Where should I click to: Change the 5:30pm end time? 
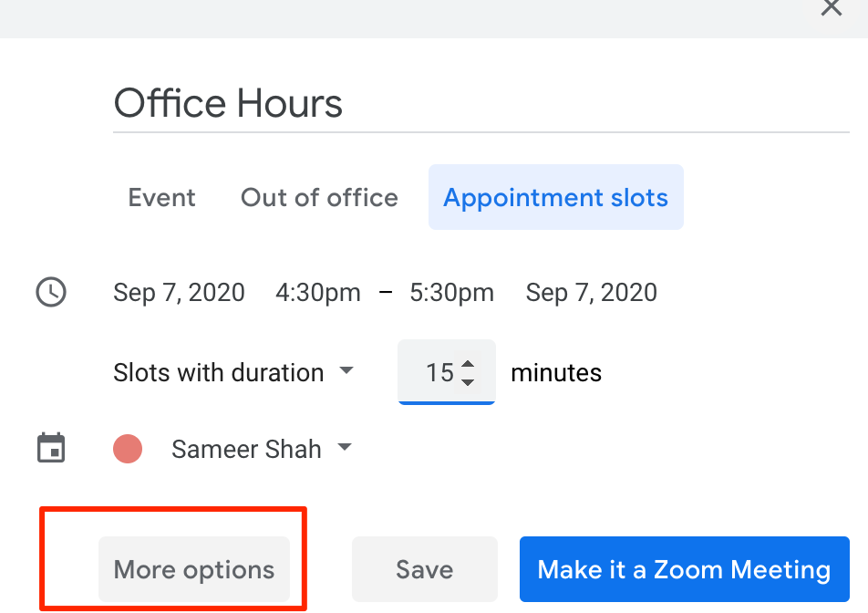[x=451, y=292]
